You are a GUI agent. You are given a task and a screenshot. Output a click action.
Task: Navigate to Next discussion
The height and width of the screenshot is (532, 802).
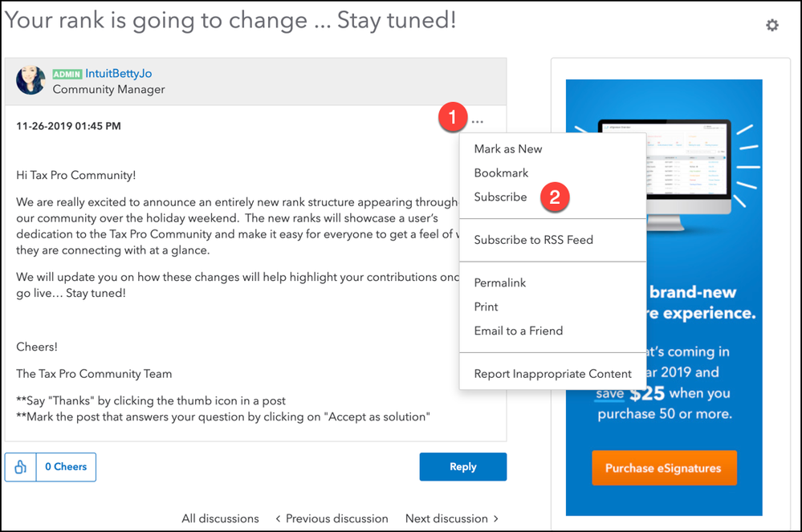coord(452,518)
